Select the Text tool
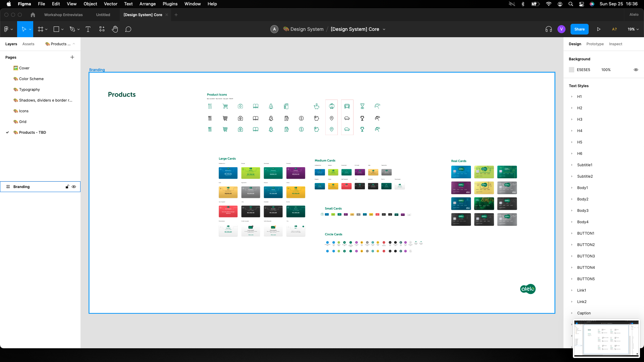Viewport: 644px width, 362px height. pyautogui.click(x=88, y=29)
